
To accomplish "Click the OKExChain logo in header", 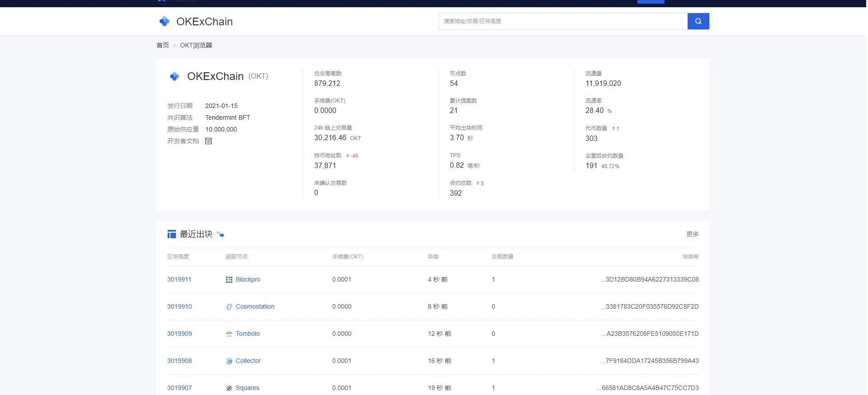I will [165, 21].
